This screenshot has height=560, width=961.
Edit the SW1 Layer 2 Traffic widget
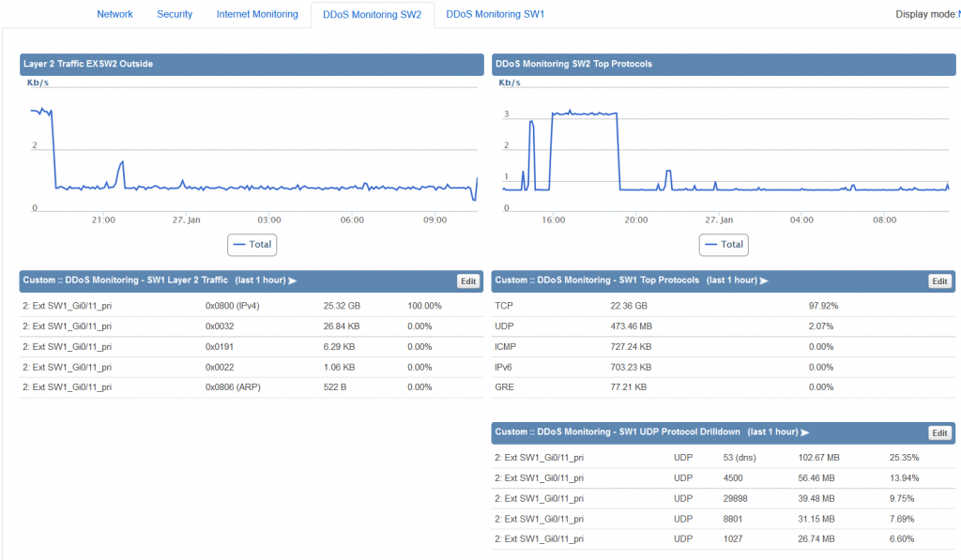coord(467,280)
